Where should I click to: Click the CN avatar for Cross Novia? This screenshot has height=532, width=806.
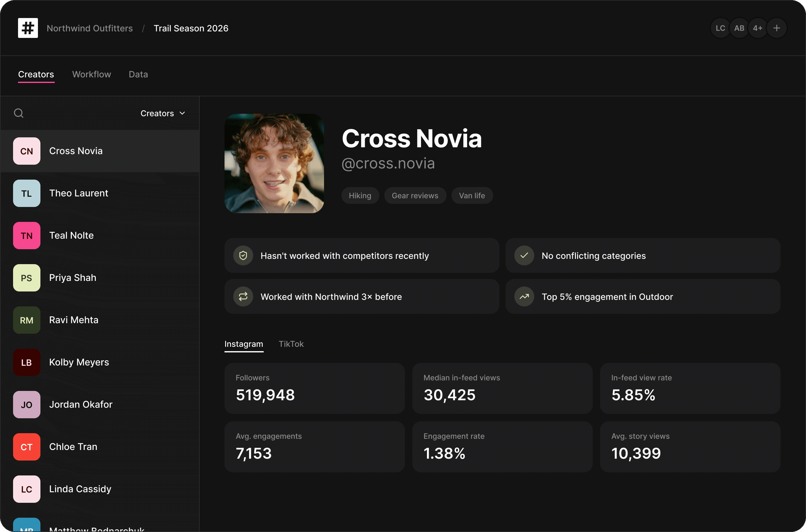(26, 151)
